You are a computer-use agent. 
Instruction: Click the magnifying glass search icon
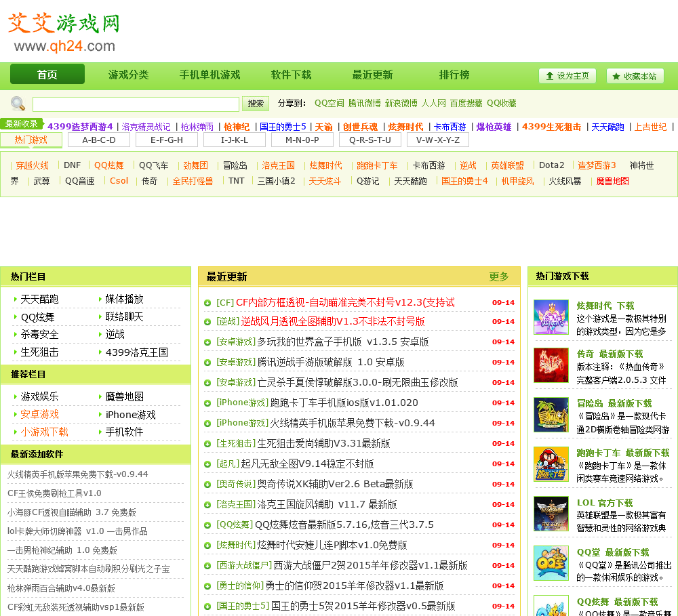(x=18, y=103)
